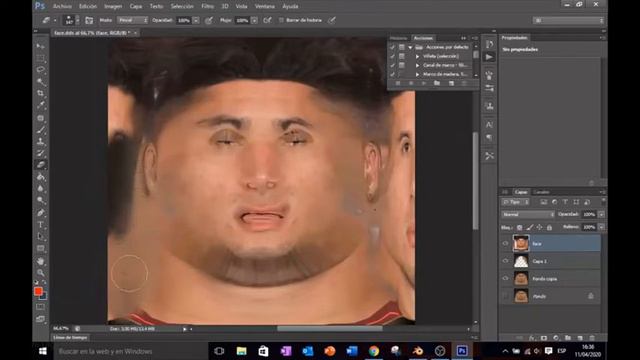Open the Actions play icon in dock

click(489, 57)
